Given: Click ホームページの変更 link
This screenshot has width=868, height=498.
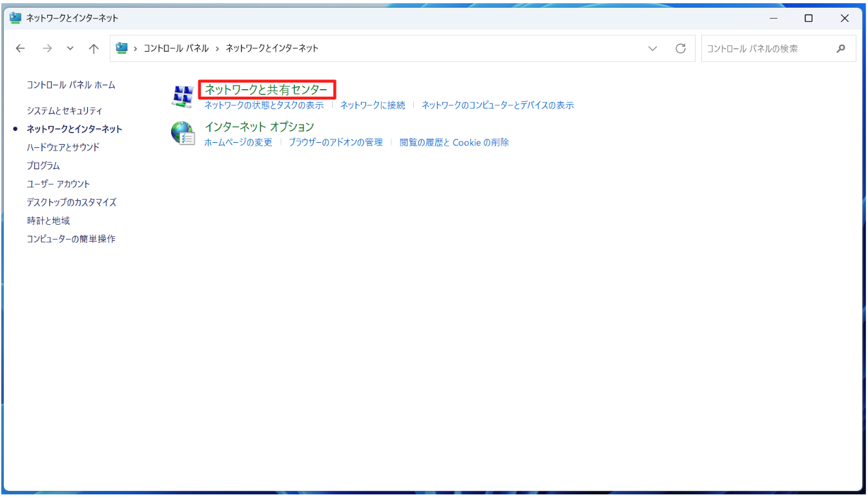Looking at the screenshot, I should pyautogui.click(x=238, y=143).
